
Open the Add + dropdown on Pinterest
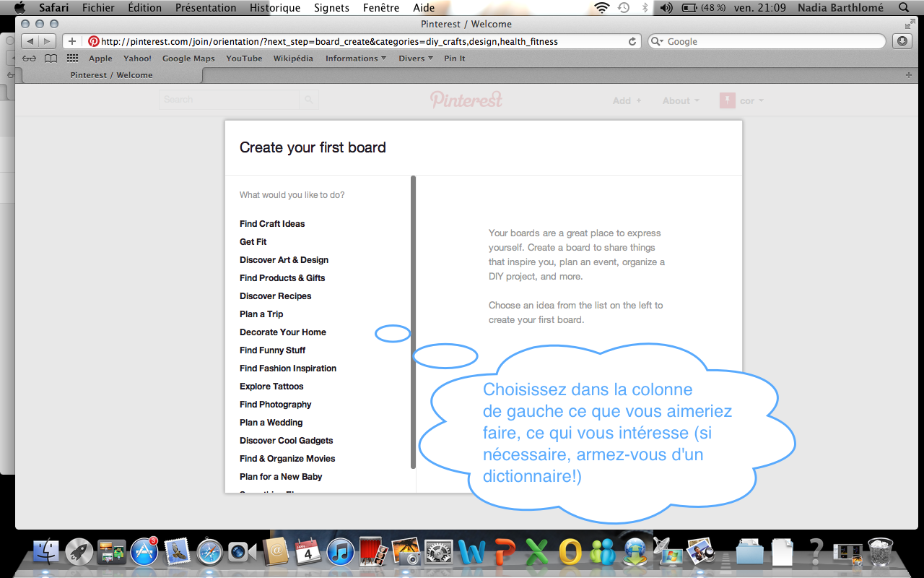pyautogui.click(x=627, y=100)
